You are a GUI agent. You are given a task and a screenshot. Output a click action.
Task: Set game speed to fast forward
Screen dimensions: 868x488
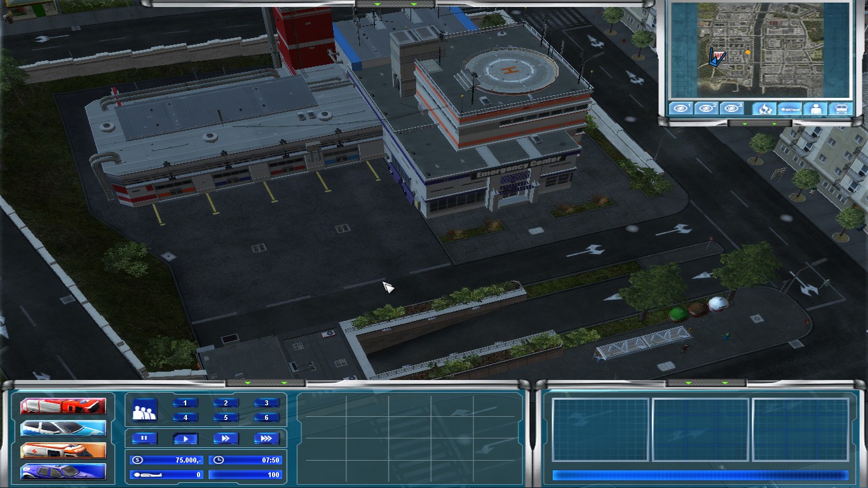pyautogui.click(x=226, y=438)
